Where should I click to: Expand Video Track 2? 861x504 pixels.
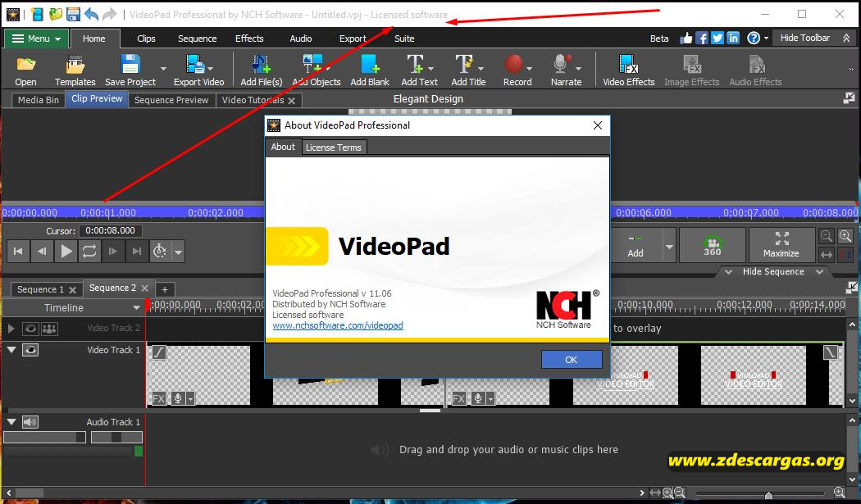click(11, 329)
